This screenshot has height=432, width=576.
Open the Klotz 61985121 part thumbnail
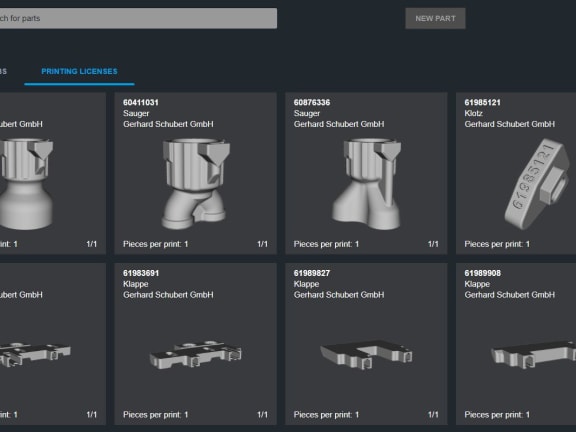537,184
